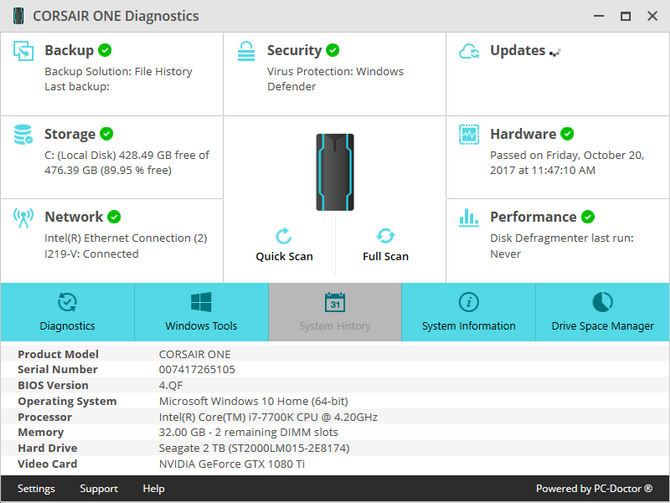670x503 pixels.
Task: Click the Storage green check status icon
Action: [106, 134]
